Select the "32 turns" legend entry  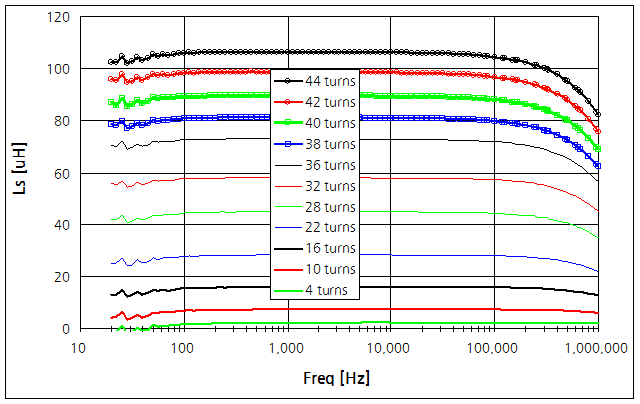click(331, 186)
